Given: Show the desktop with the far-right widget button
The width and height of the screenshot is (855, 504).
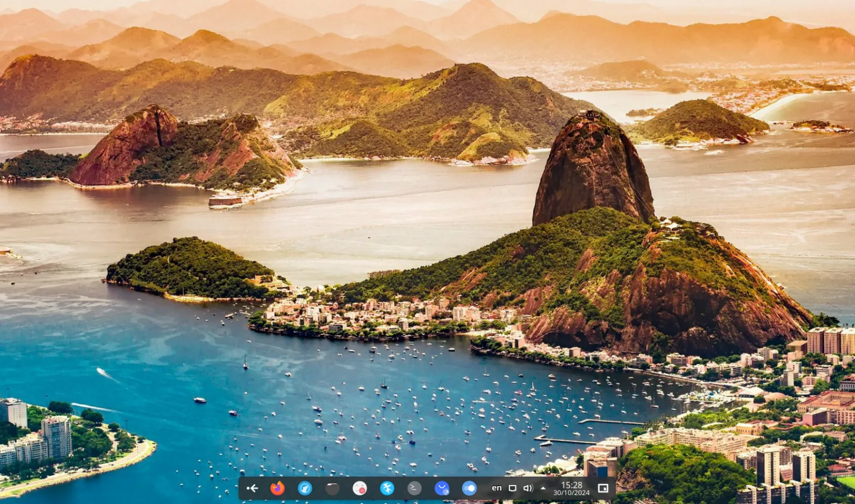Looking at the screenshot, I should pos(603,488).
